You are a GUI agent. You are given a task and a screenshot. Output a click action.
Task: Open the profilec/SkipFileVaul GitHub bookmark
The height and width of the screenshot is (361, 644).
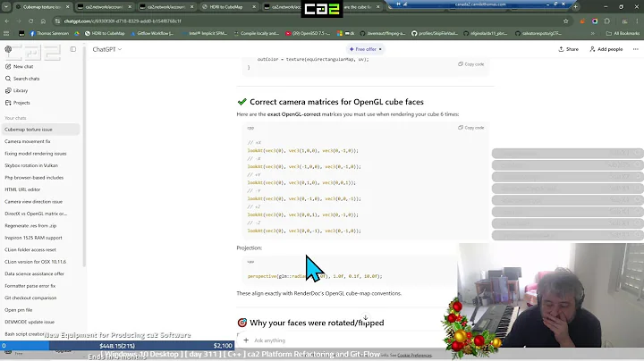(435, 33)
